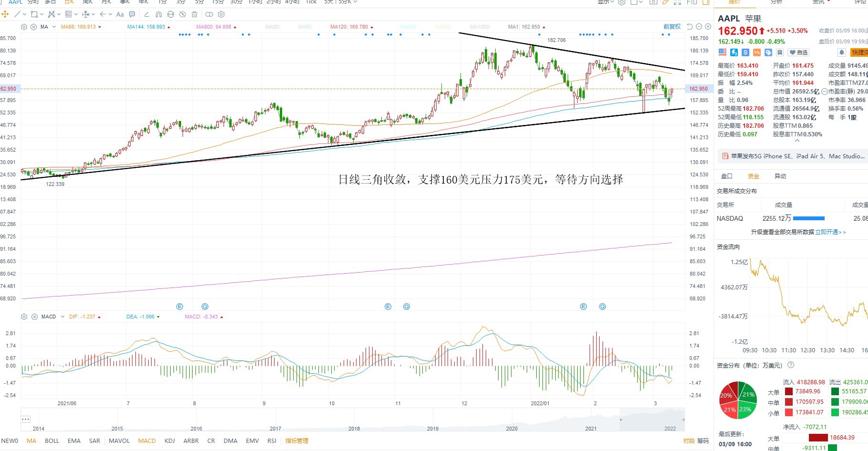The width and height of the screenshot is (868, 451).
Task: Open MA indicator settings gear
Action: point(24,27)
